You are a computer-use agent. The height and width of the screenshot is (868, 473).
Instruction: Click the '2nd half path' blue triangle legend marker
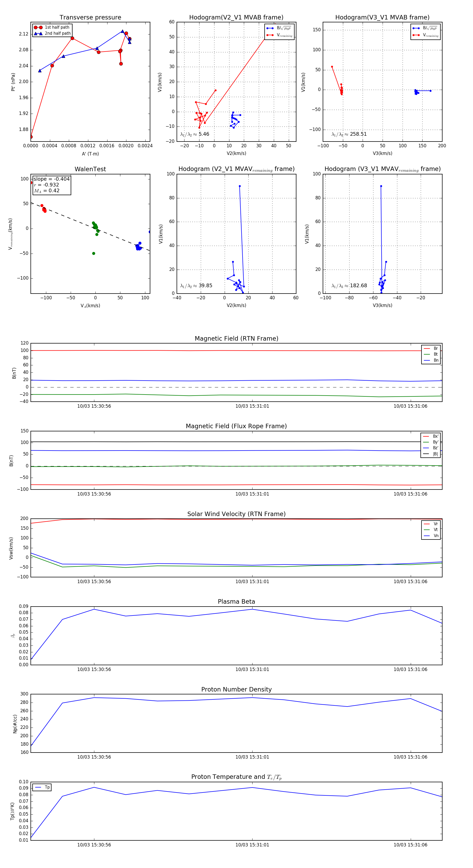(x=38, y=33)
